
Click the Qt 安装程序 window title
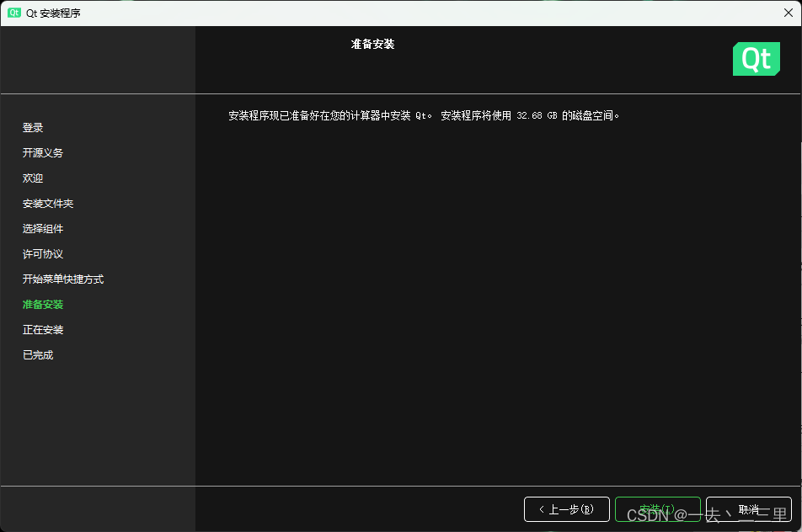(x=53, y=13)
